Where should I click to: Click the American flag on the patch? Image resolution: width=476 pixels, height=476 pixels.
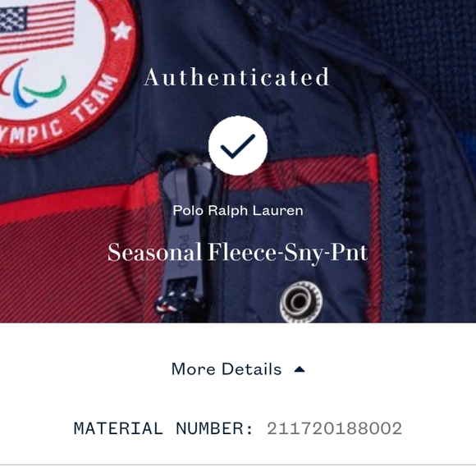36,27
